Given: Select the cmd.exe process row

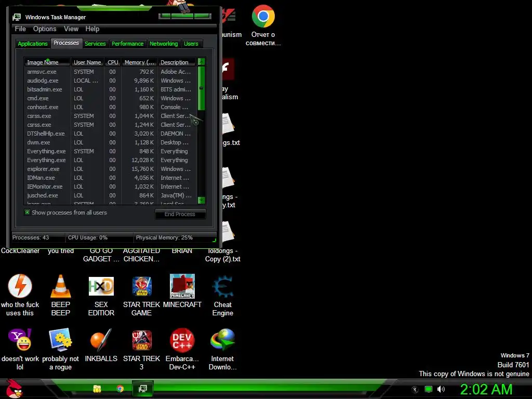Looking at the screenshot, I should coord(110,98).
